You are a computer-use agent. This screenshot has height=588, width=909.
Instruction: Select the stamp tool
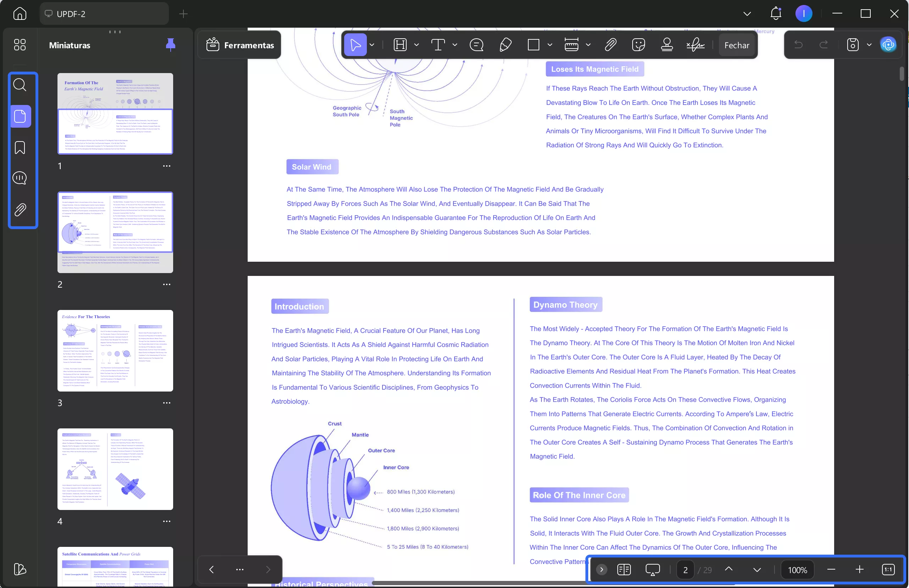tap(667, 45)
